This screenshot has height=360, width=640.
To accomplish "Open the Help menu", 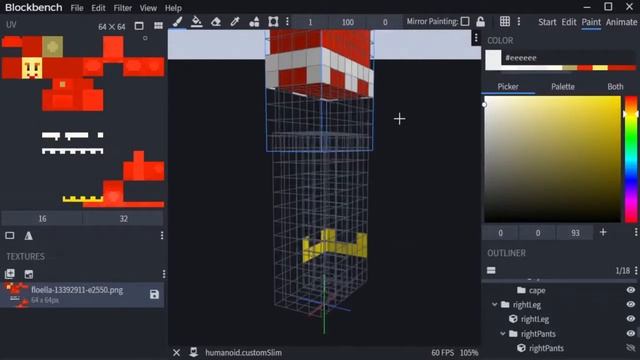I will pyautogui.click(x=173, y=8).
